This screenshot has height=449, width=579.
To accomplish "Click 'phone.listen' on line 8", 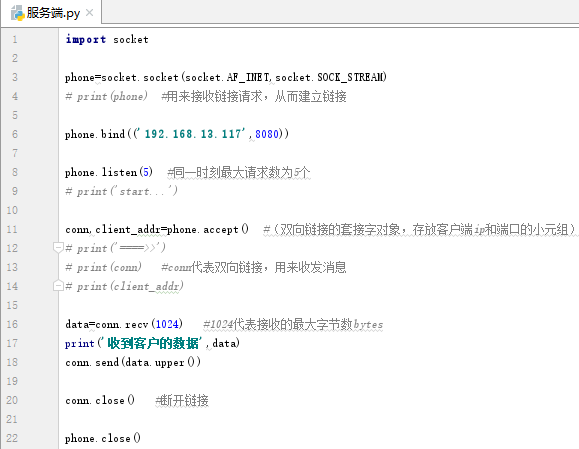I will click(x=101, y=172).
